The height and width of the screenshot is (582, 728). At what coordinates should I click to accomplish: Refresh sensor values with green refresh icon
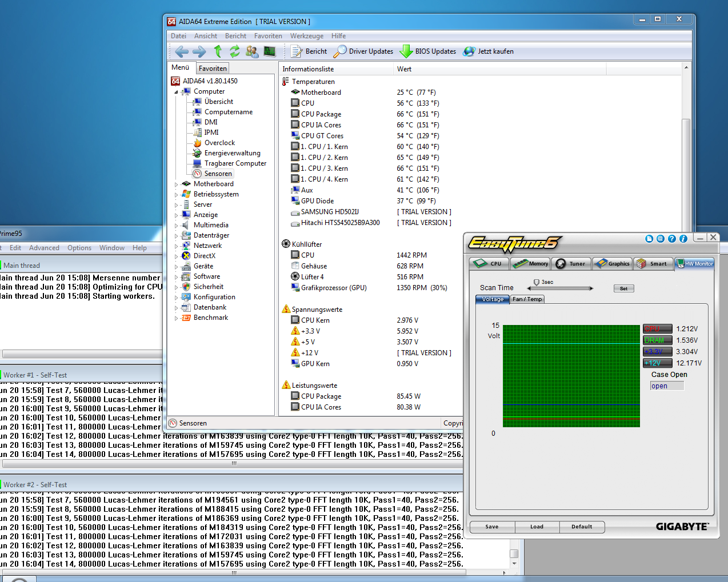(234, 51)
